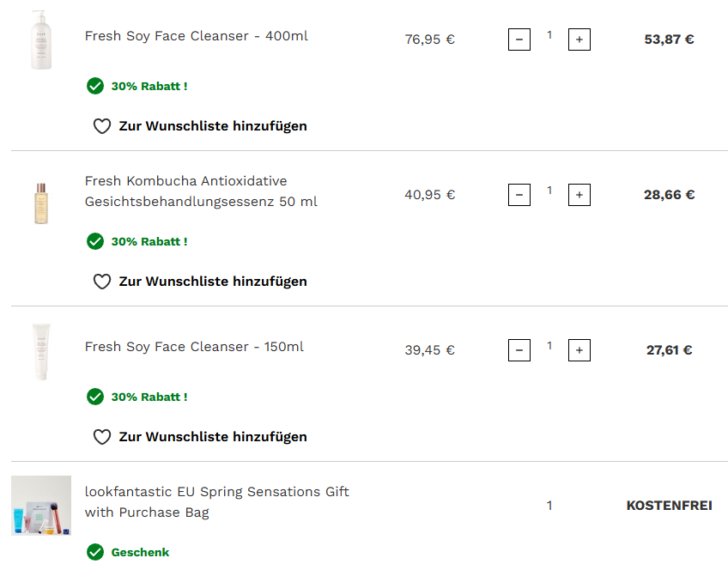The image size is (728, 564).
Task: Open Fresh Kombucha essence product thumbnail
Action: (41, 203)
